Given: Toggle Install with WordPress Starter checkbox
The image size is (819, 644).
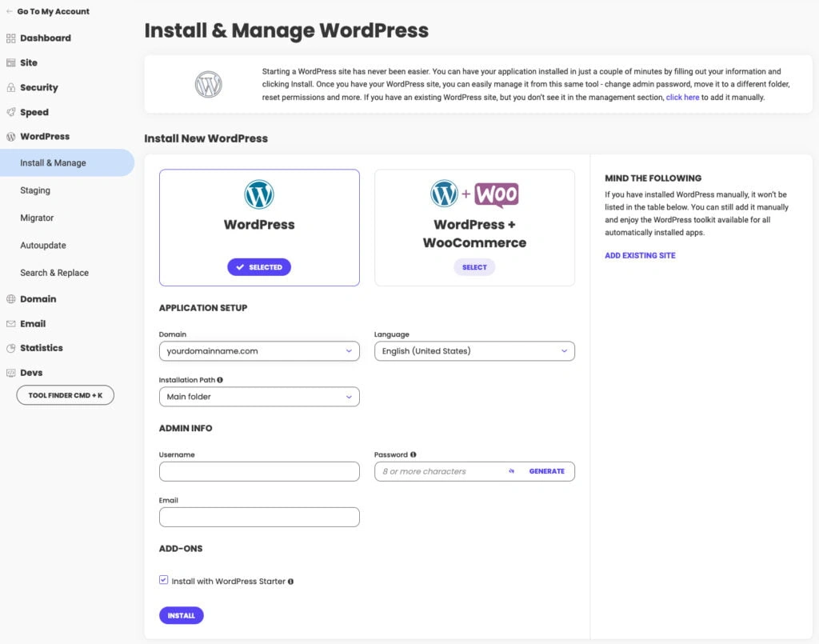Looking at the screenshot, I should (x=164, y=581).
